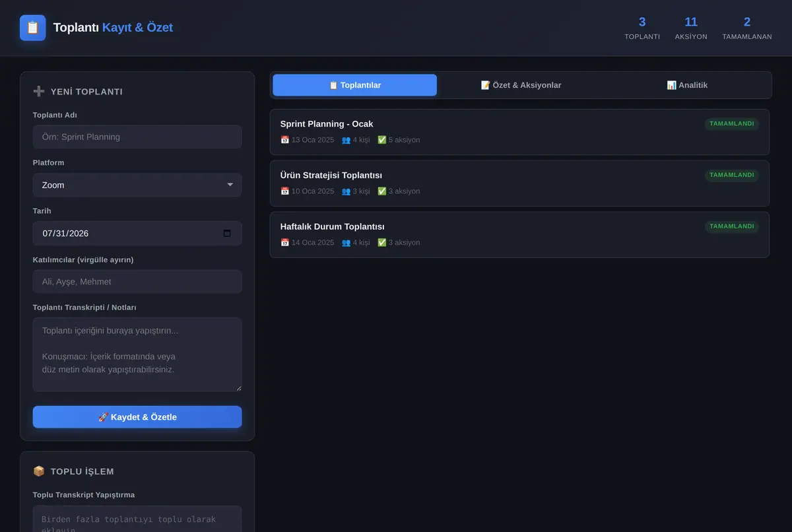Click the plus icon beside YENİ TOPLANTI
The width and height of the screenshot is (792, 532).
[x=39, y=92]
